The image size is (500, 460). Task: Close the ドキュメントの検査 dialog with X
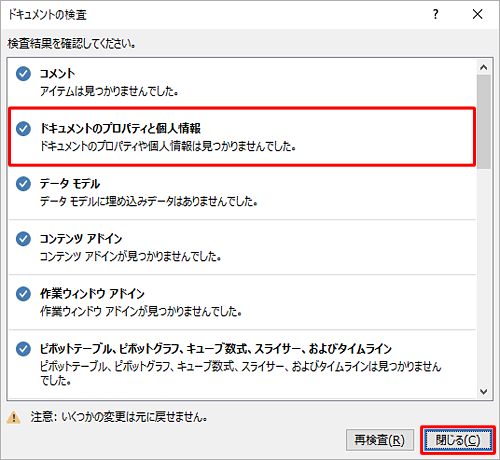tap(477, 14)
